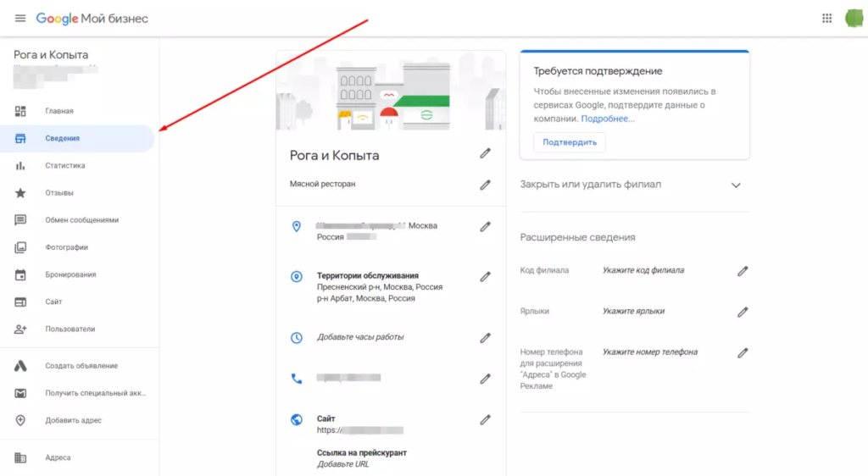The width and height of the screenshot is (868, 476).
Task: Edit the Мясной ресторан category pencil
Action: [x=485, y=185]
